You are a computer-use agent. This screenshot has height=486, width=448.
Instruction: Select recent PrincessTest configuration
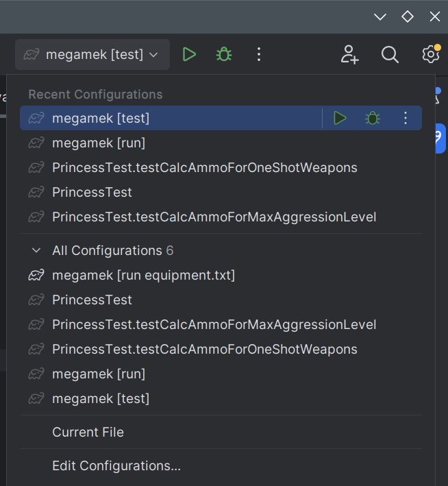[x=92, y=192]
